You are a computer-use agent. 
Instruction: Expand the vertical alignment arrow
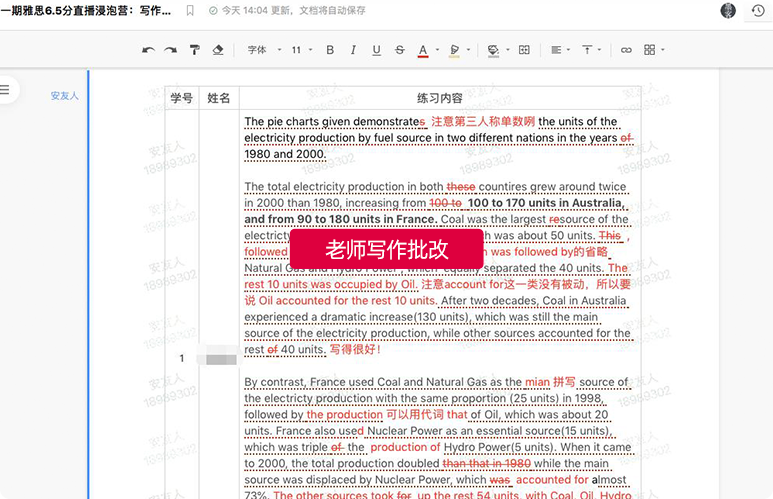(599, 50)
